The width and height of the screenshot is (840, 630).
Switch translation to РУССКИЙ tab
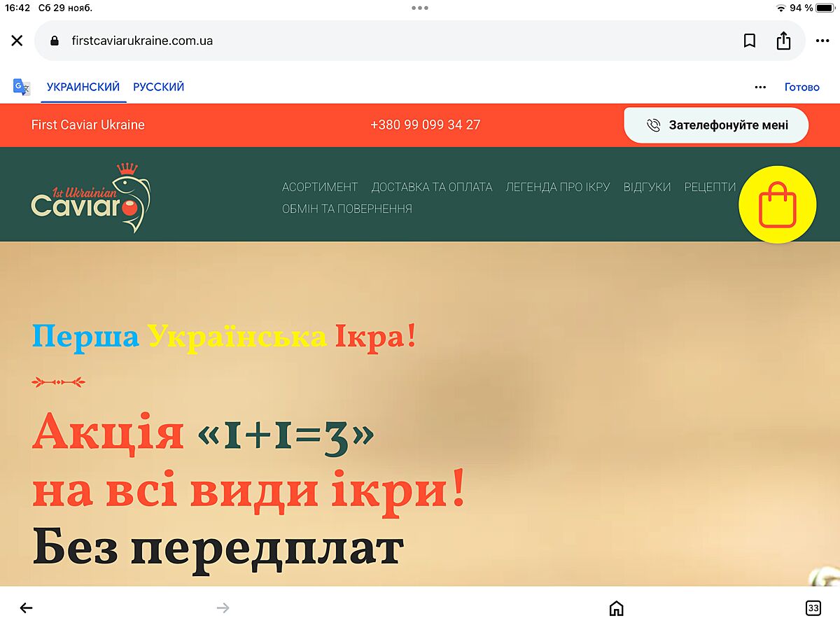pyautogui.click(x=159, y=87)
